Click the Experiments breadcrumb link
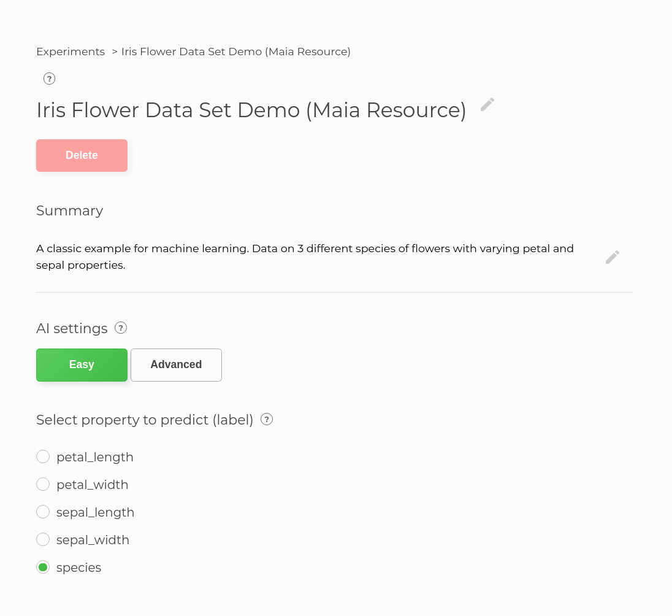This screenshot has width=672, height=616. pos(71,52)
